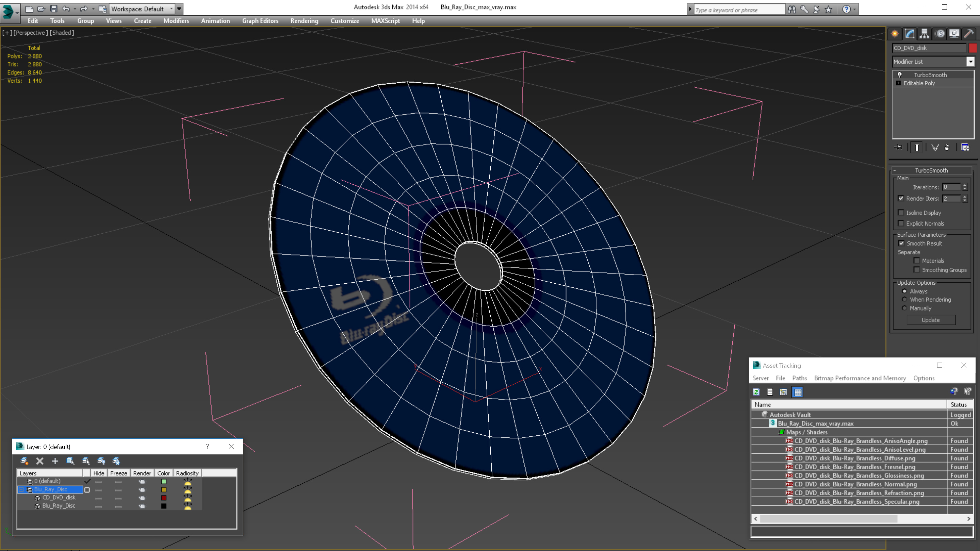Click the binoculars search icon in title bar

792,9
